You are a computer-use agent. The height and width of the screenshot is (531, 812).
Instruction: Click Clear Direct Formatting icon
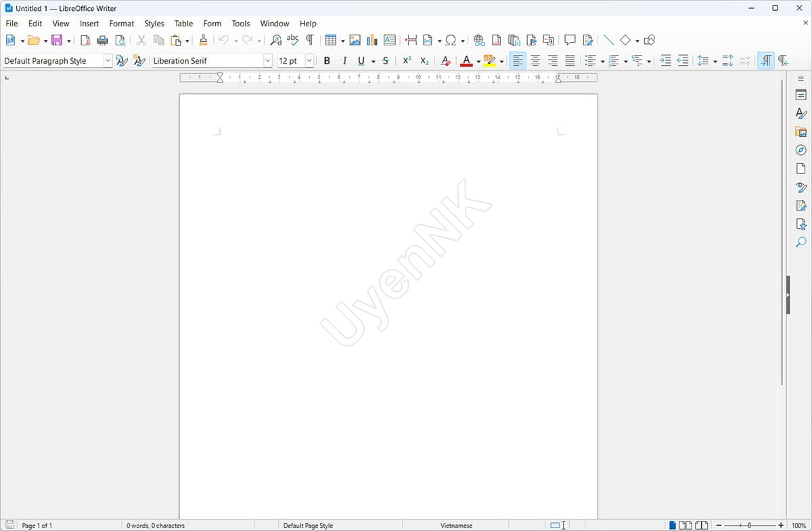pos(445,61)
